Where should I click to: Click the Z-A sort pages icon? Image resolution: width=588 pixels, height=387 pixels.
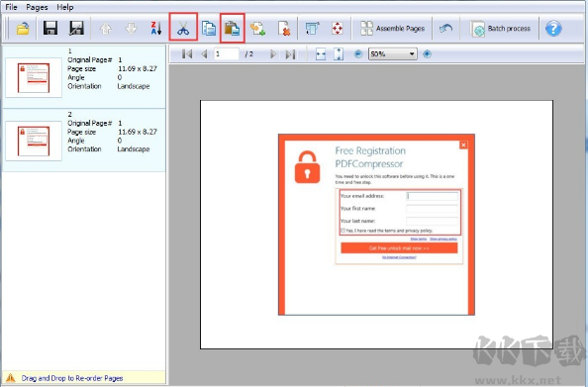pyautogui.click(x=156, y=29)
